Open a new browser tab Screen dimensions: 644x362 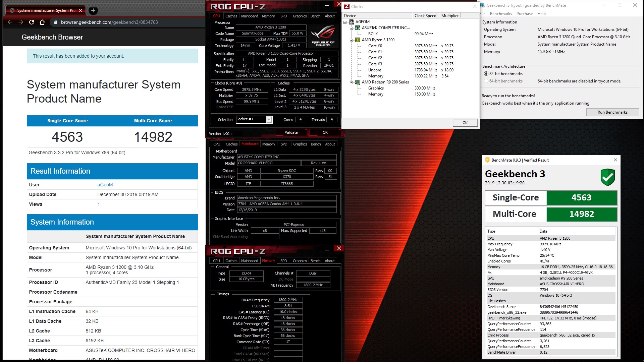point(93,10)
